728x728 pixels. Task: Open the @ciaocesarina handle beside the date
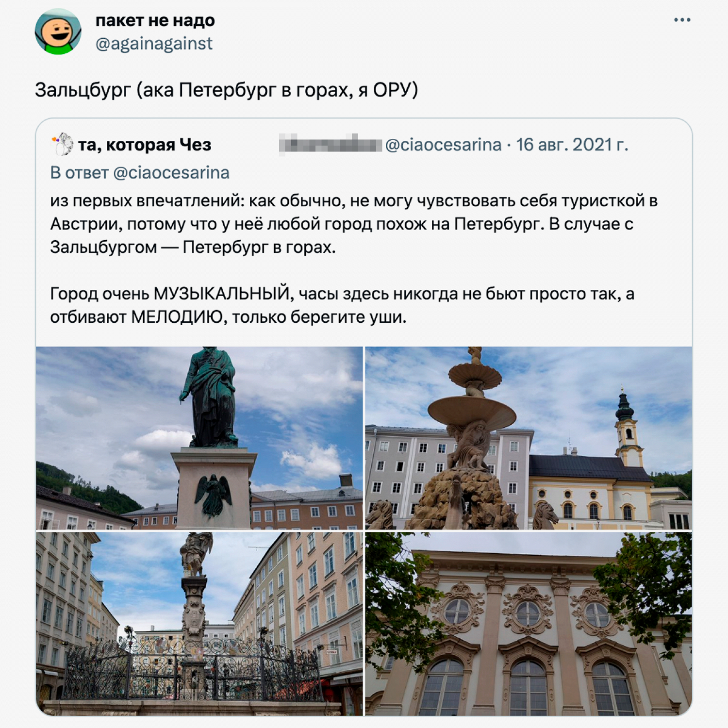pos(443,145)
